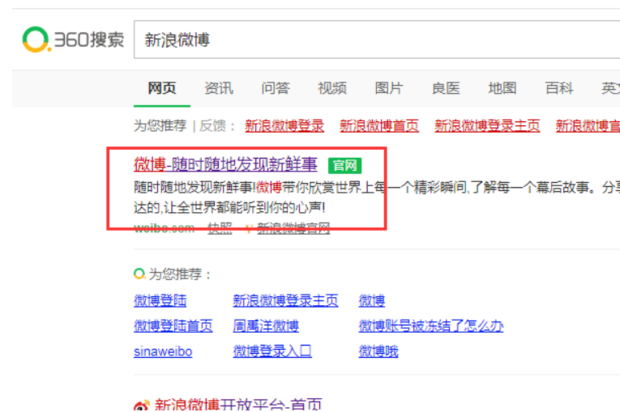
Task: Click the search box containing 新浪微博
Action: click(x=377, y=40)
